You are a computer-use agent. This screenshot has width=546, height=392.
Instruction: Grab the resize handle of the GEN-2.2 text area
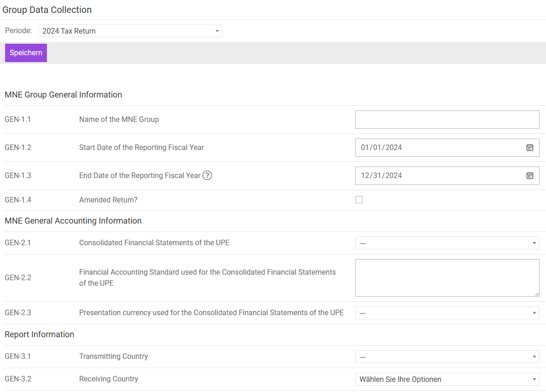pyautogui.click(x=536, y=294)
